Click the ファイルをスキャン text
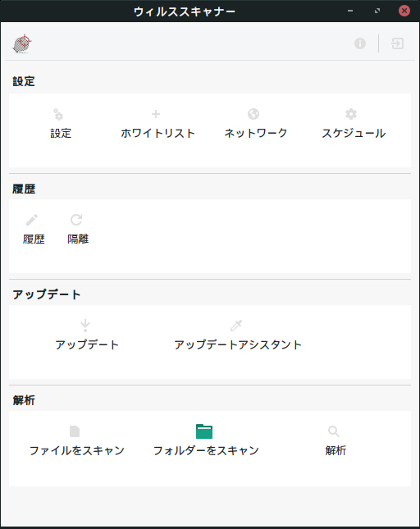 click(77, 451)
